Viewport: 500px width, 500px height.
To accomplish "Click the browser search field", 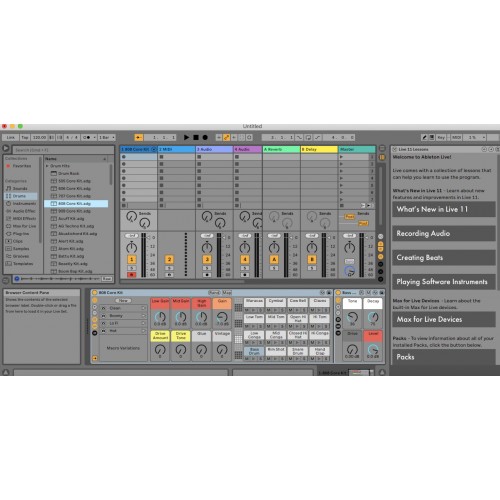I will [63, 150].
